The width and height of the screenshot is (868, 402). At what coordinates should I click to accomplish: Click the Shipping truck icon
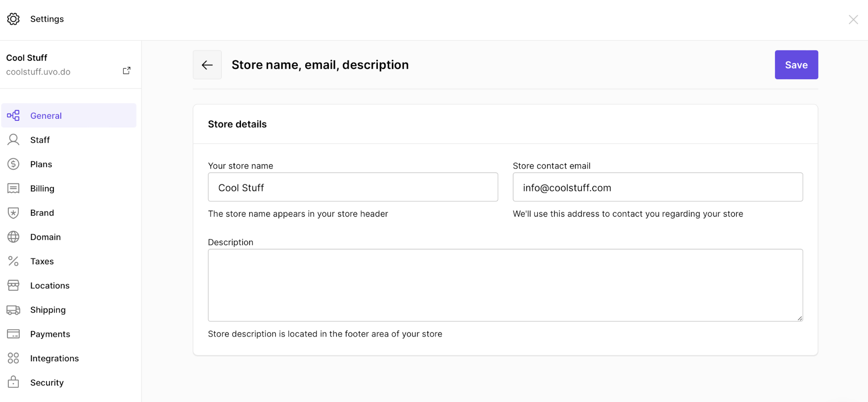click(13, 309)
